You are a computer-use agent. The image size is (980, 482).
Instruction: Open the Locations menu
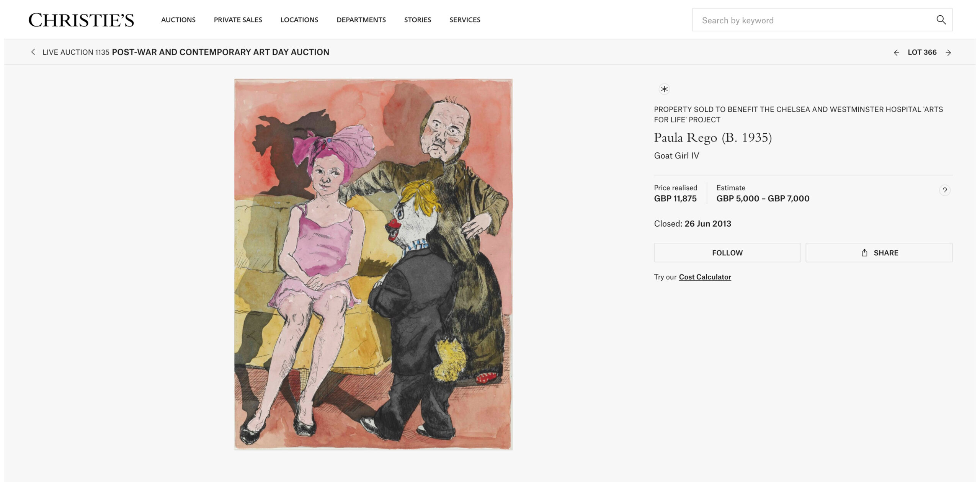pyautogui.click(x=299, y=20)
